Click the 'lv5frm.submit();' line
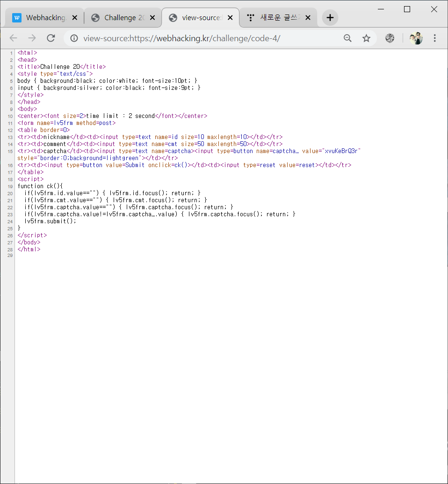This screenshot has height=484, width=448. (x=50, y=221)
